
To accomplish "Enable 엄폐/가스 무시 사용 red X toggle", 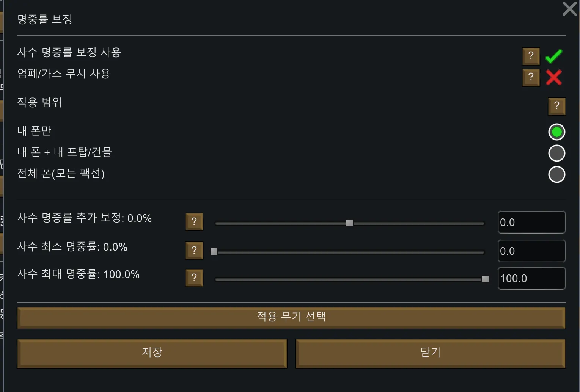I will point(554,77).
